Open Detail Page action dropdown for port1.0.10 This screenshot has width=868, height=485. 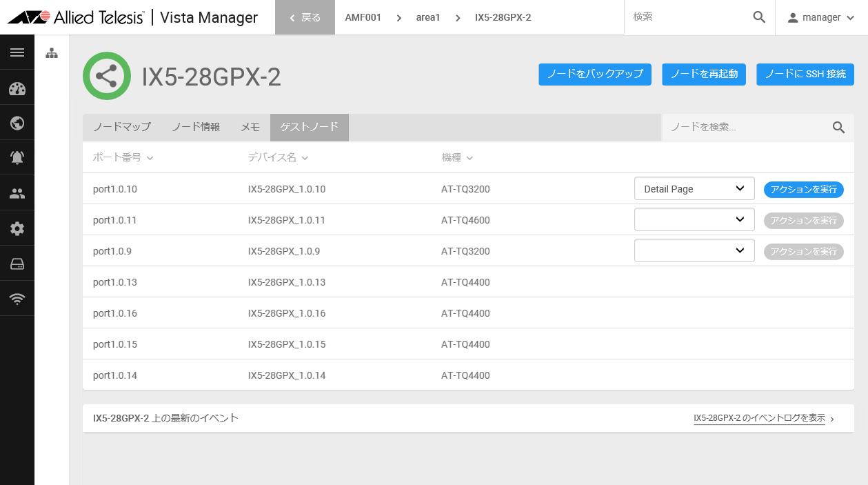694,188
